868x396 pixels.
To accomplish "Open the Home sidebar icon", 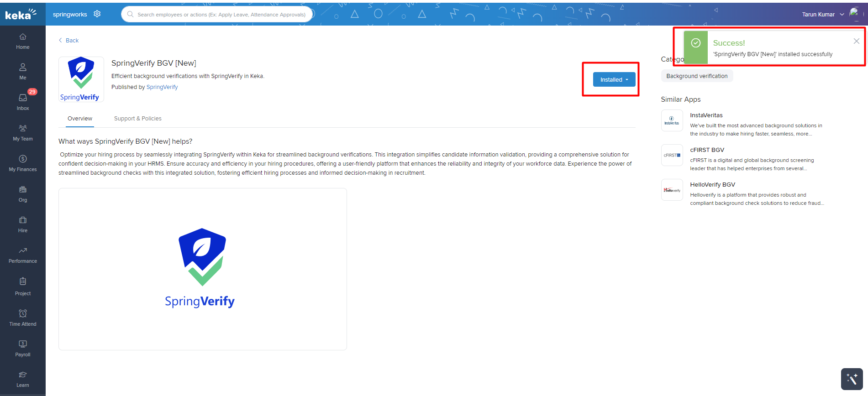I will click(23, 41).
